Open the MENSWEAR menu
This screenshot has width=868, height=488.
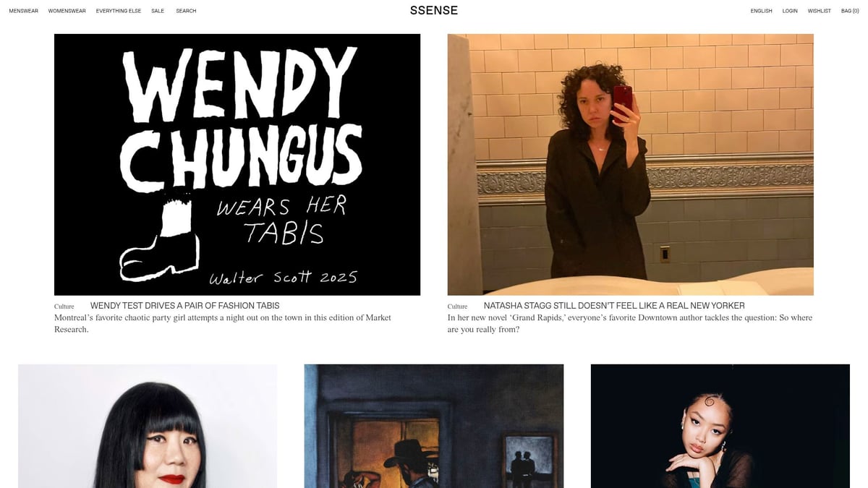coord(23,11)
